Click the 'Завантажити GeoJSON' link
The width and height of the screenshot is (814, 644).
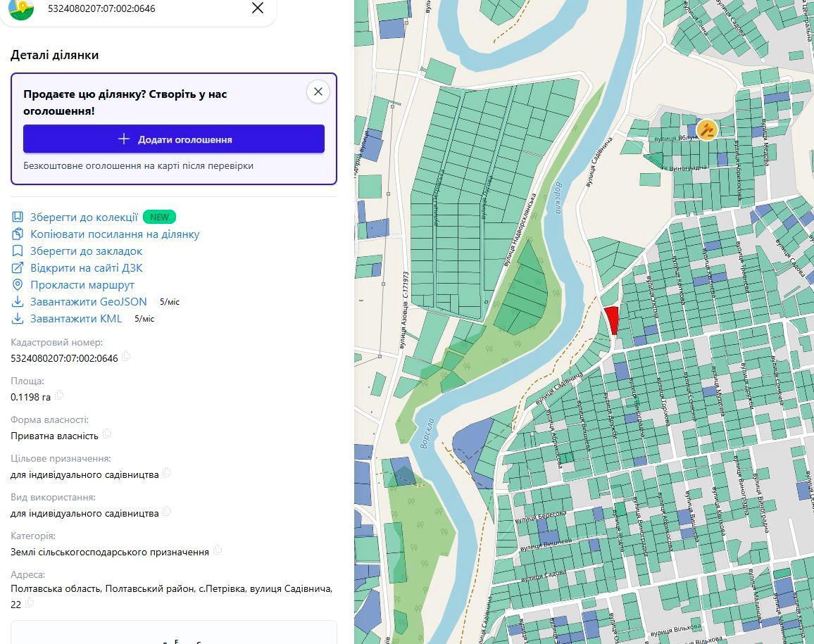(x=88, y=301)
